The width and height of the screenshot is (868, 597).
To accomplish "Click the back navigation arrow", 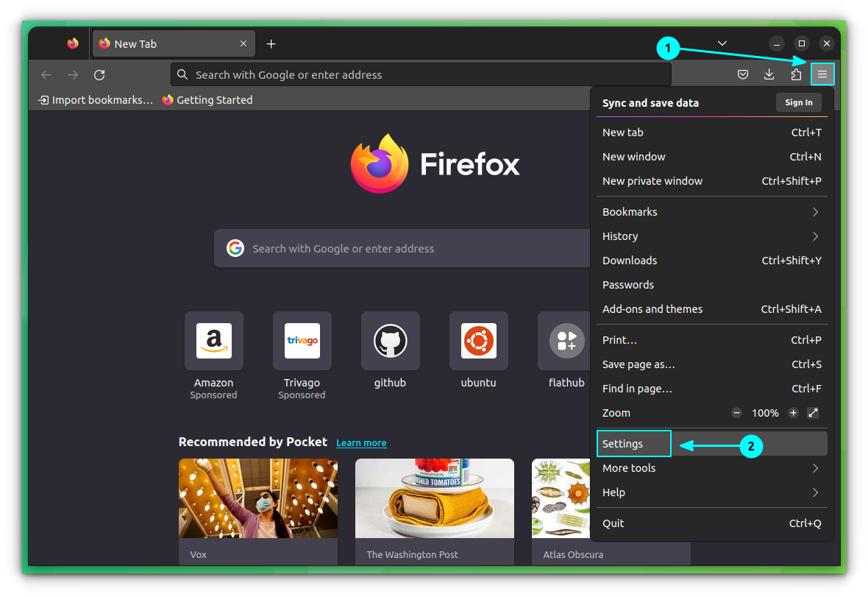I will (x=46, y=74).
